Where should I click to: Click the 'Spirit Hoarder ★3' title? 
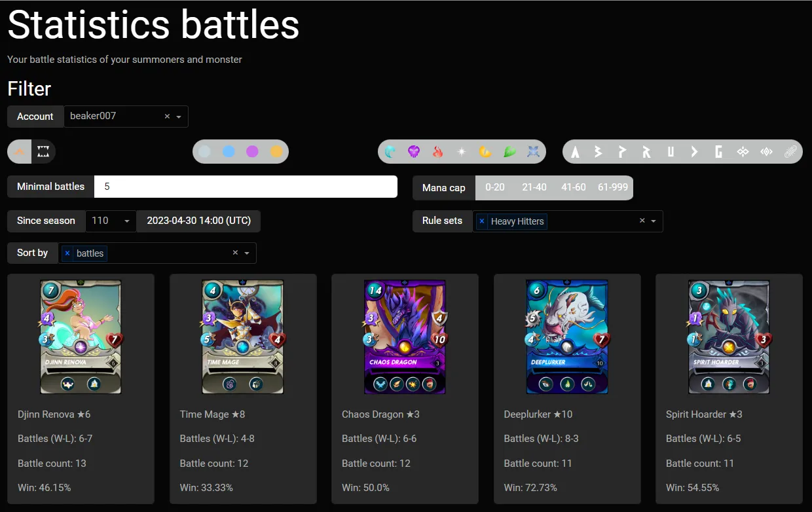704,414
